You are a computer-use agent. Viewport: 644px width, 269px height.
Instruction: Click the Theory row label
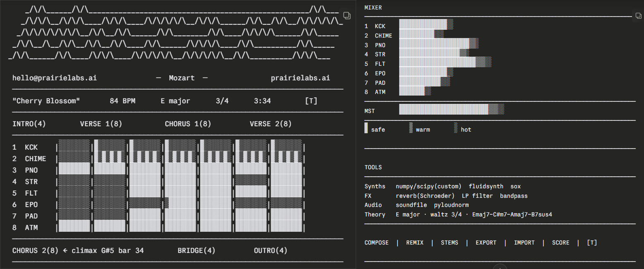(375, 214)
